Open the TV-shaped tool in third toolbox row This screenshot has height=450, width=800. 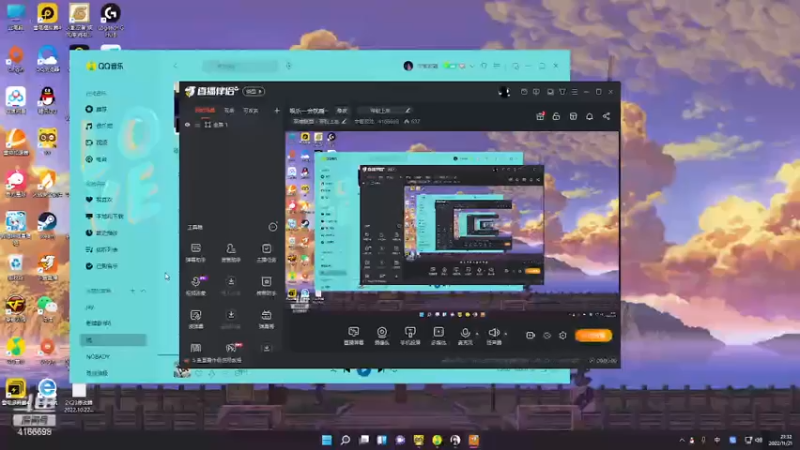(x=266, y=318)
